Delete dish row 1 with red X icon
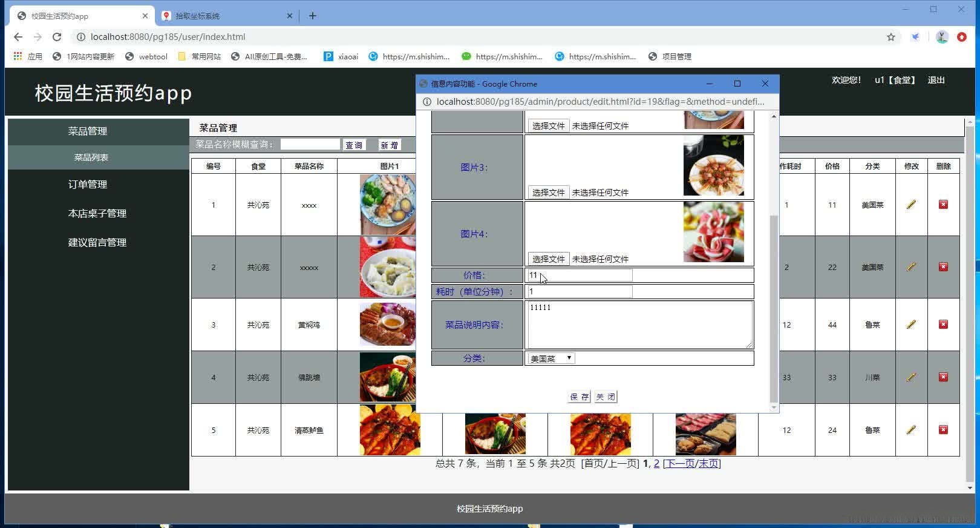 coord(943,205)
